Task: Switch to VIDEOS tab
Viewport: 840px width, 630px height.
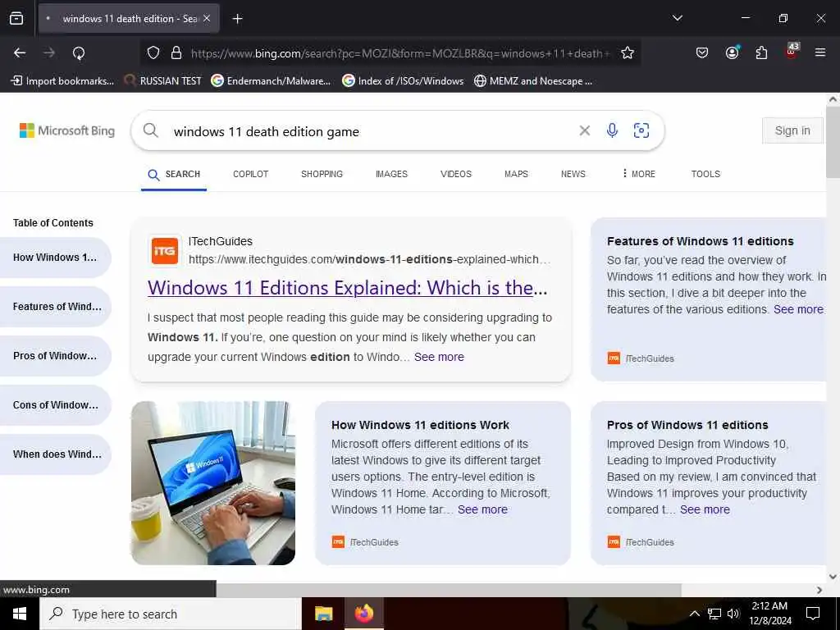Action: (x=456, y=174)
